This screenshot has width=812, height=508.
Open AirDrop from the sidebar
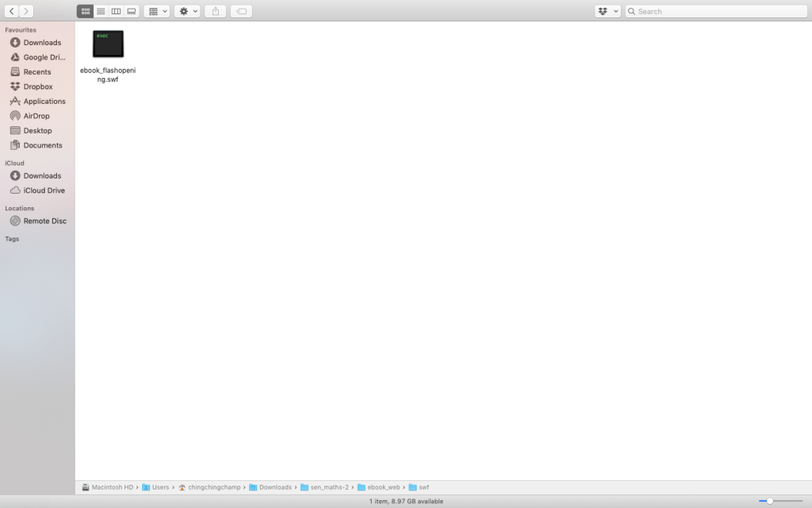point(36,116)
